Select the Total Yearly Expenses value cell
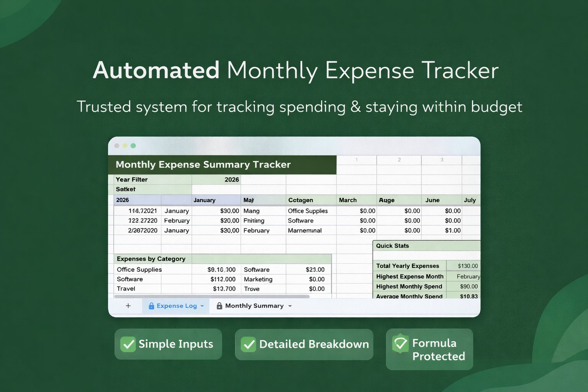 click(463, 266)
